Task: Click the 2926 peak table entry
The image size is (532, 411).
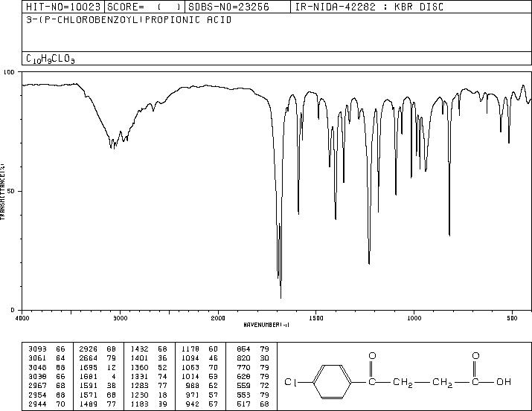Action: (x=97, y=349)
